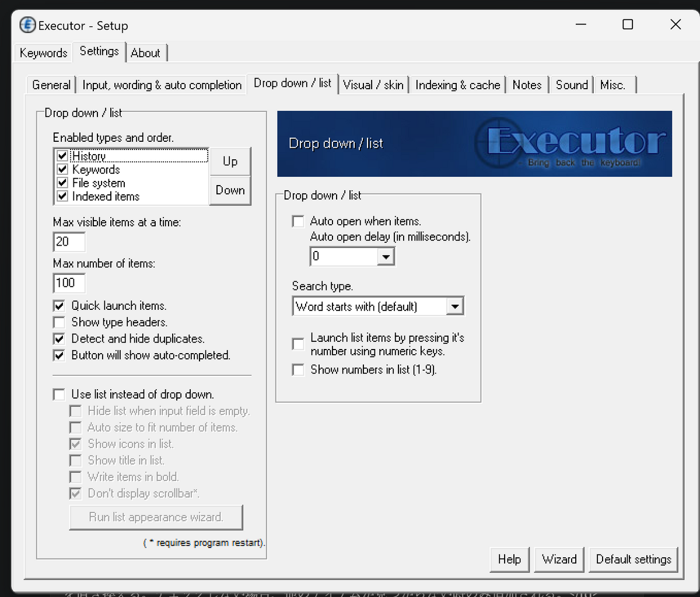Disable Quick launch items
700x597 pixels.
click(x=59, y=306)
